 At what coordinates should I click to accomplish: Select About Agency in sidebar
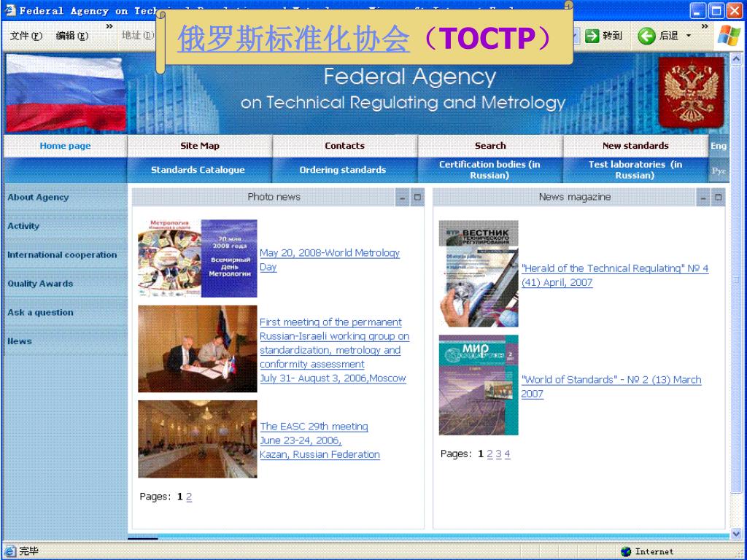coord(38,197)
